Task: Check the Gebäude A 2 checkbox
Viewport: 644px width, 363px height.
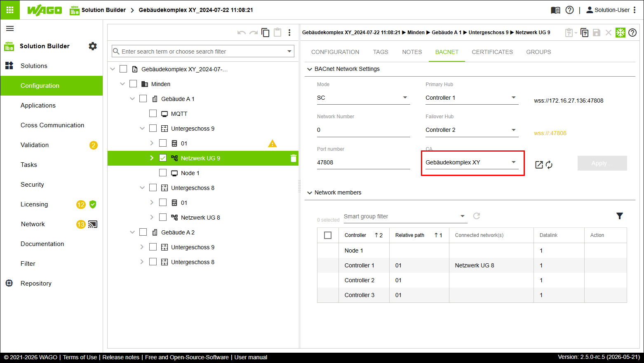Action: (143, 232)
